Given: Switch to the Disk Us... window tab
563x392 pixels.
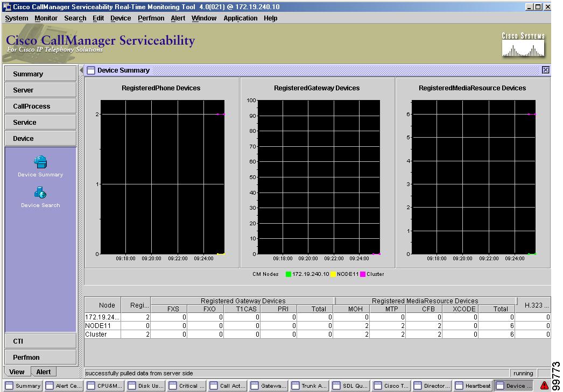Looking at the screenshot, I should (x=145, y=386).
